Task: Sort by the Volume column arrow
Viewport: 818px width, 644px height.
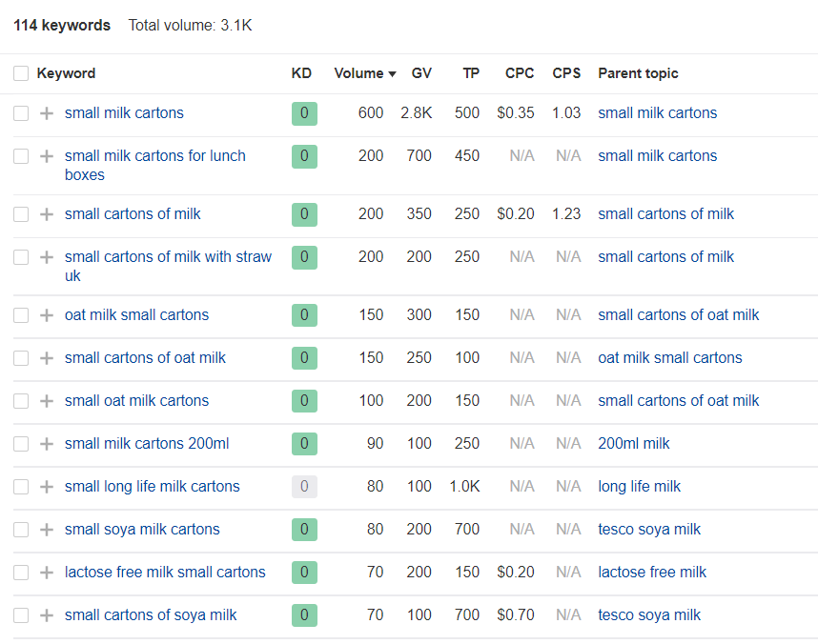Action: coord(392,74)
